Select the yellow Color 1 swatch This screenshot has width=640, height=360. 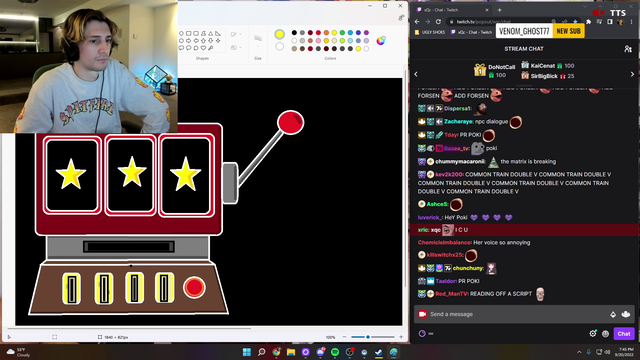(x=280, y=34)
